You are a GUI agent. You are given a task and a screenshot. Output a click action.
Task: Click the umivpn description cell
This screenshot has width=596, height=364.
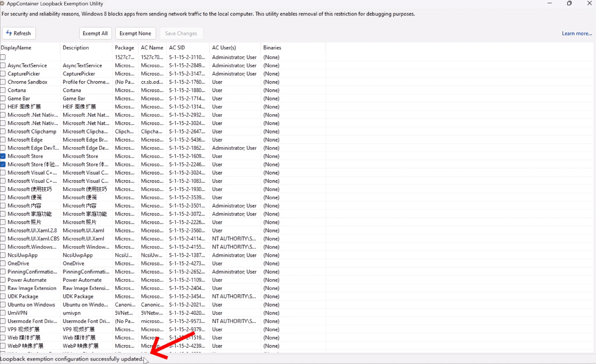71,313
